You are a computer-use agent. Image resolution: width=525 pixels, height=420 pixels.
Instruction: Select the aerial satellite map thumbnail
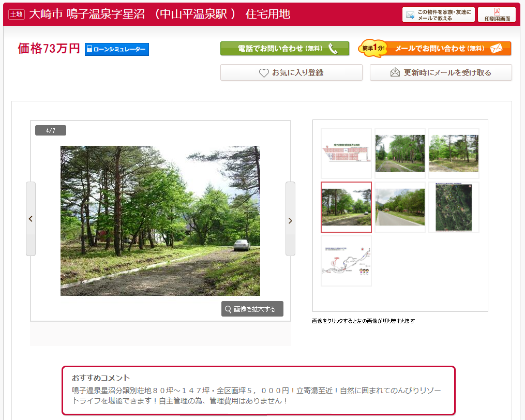pos(454,207)
